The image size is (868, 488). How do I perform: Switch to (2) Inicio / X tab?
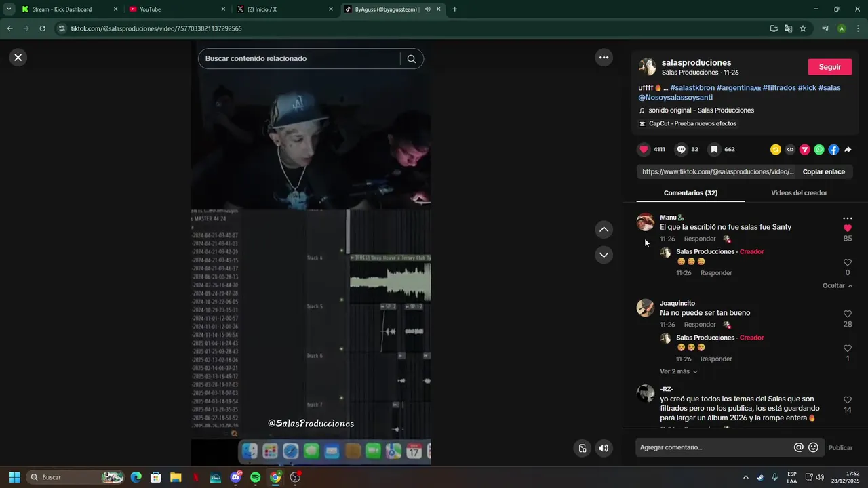pos(285,9)
